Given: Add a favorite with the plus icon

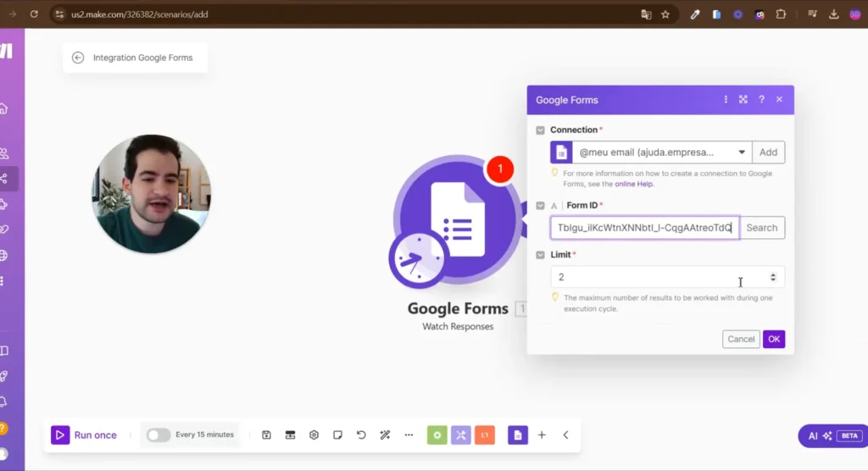Looking at the screenshot, I should [x=542, y=435].
